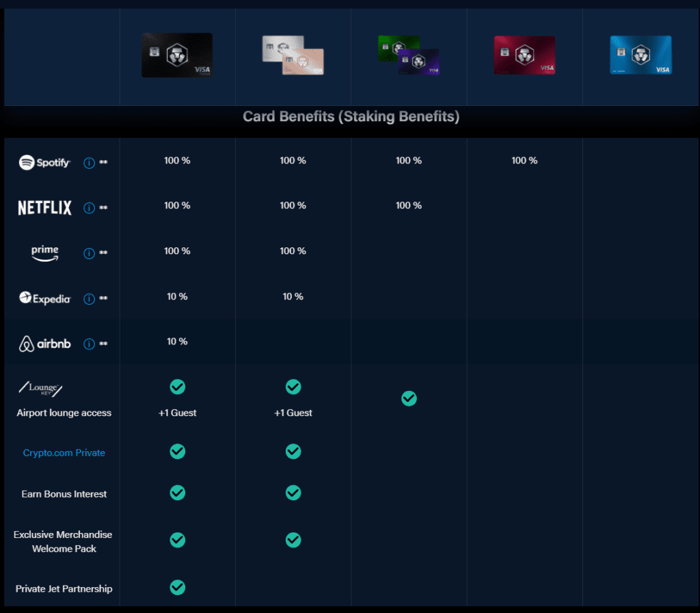Click silver card Crypto.com Private checkmark

pos(293,452)
